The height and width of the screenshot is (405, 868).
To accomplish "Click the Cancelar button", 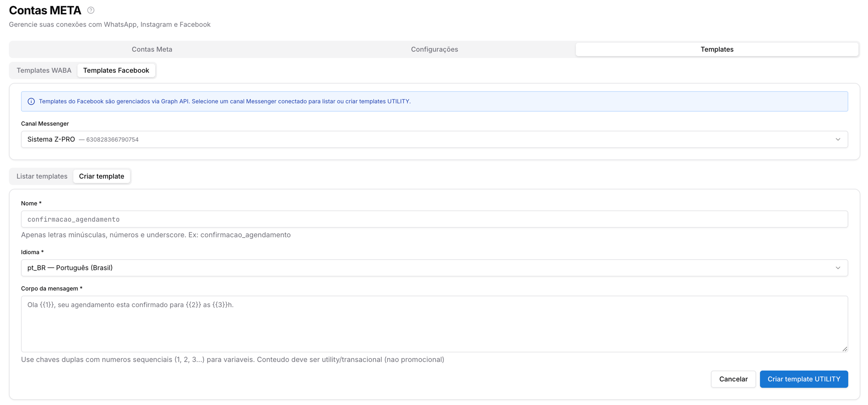I will [733, 379].
